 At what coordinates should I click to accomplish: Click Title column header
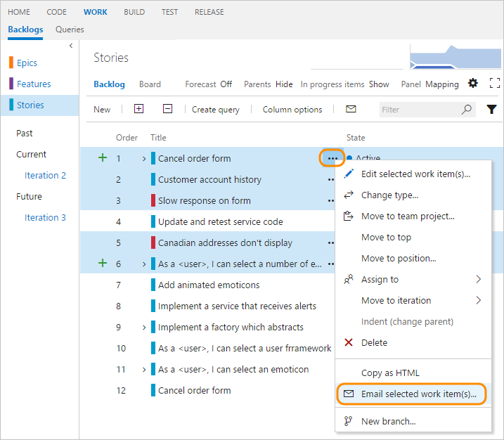[x=158, y=138]
